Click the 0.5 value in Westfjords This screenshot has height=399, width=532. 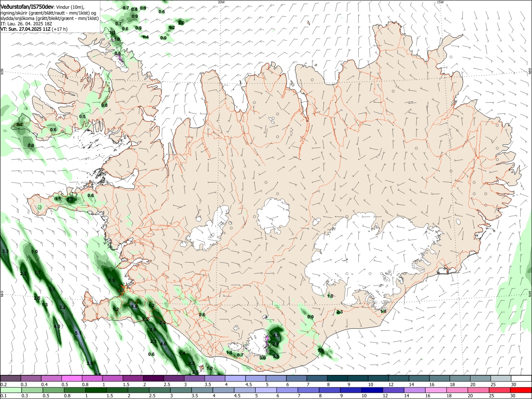pos(82,116)
